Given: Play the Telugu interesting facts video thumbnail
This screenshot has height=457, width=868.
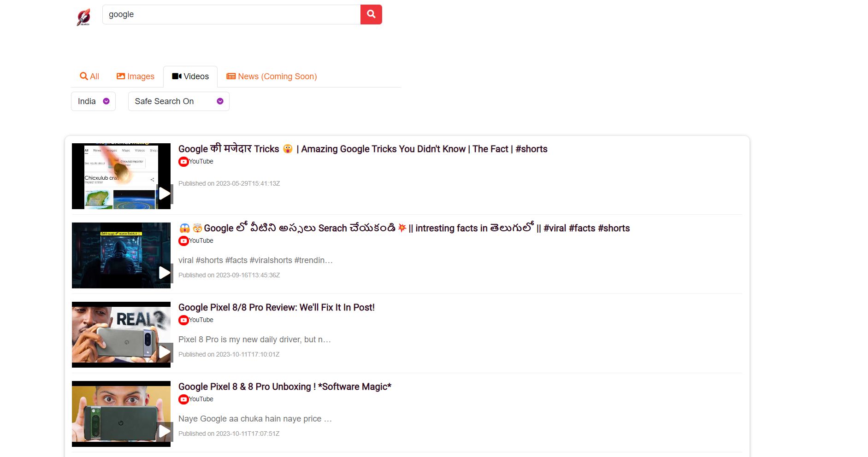Looking at the screenshot, I should coord(121,255).
